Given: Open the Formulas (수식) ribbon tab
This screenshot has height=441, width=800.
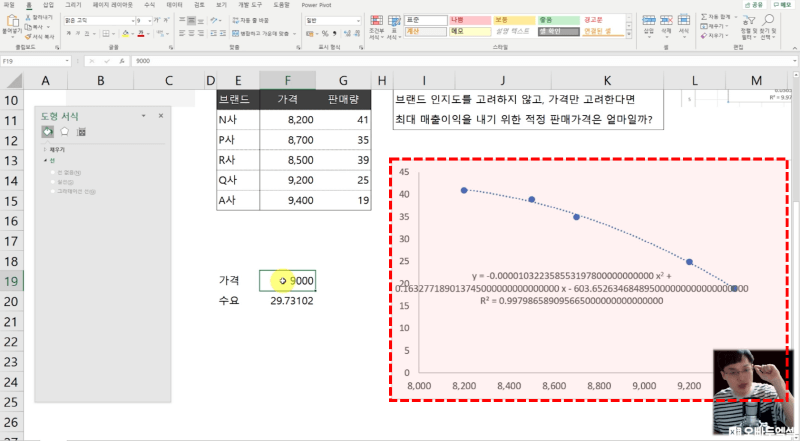Looking at the screenshot, I should [x=149, y=5].
